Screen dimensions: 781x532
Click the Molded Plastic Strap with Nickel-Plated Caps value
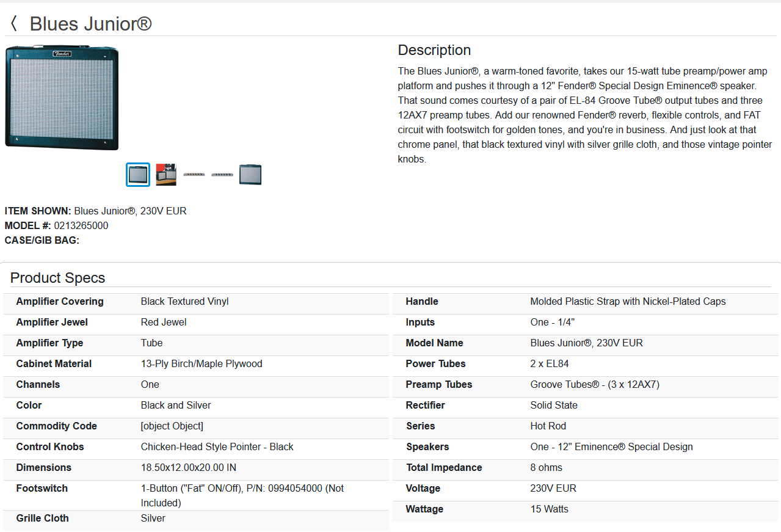[x=628, y=301]
